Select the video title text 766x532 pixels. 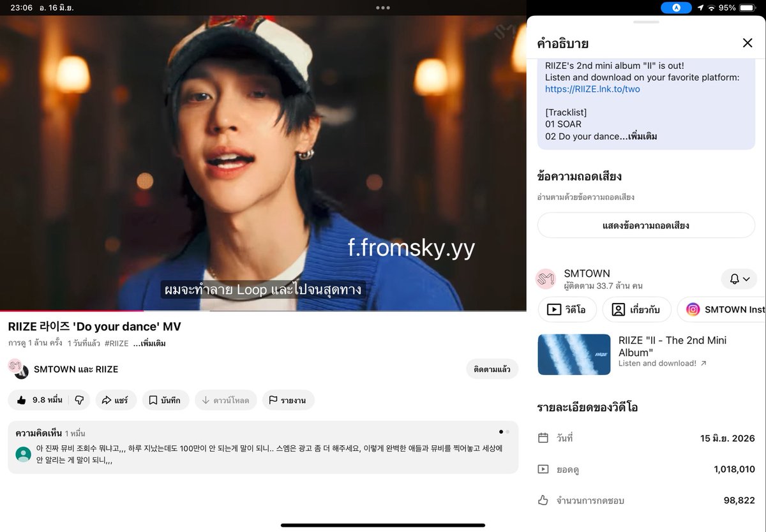(94, 327)
